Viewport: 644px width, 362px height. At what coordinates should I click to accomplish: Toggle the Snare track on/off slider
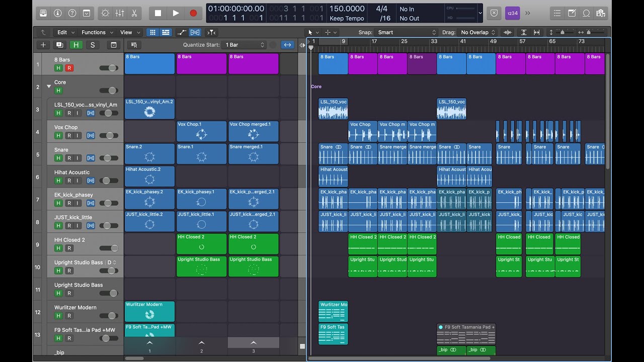pos(109,158)
